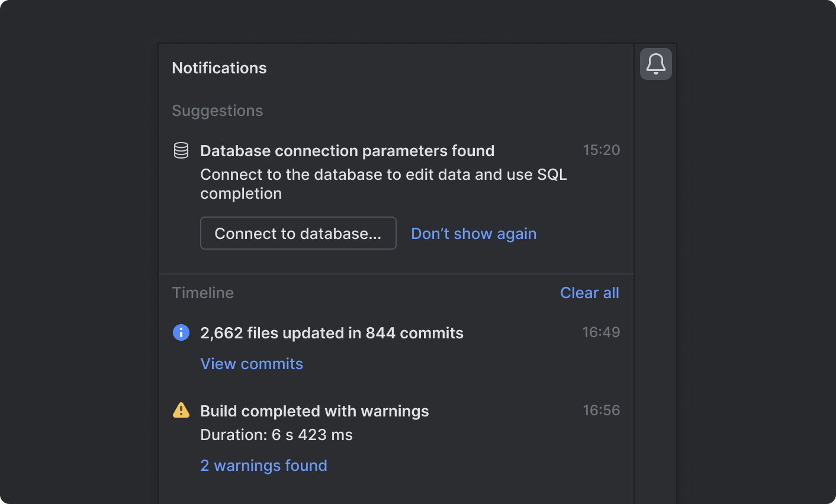This screenshot has width=836, height=504.
Task: Select the Build completed with warnings notification
Action: point(314,411)
